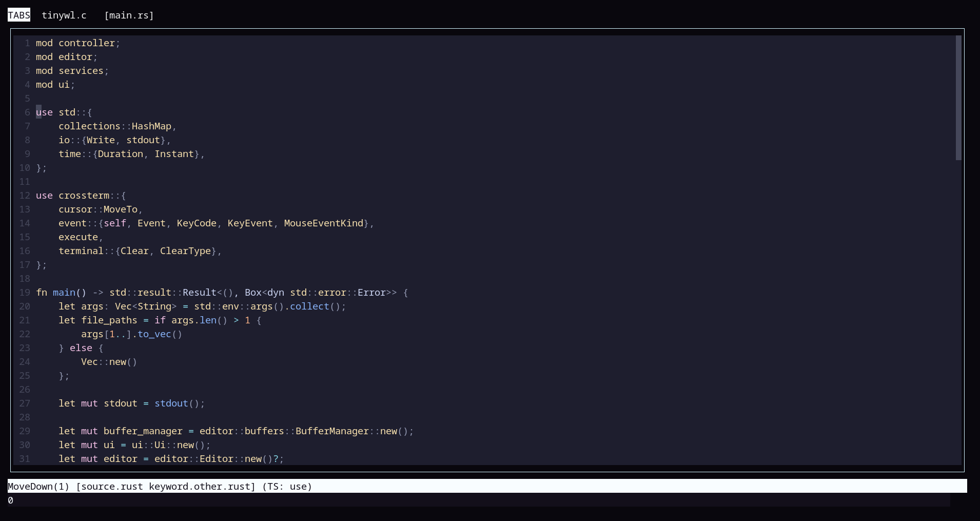Click the 'crossterm' crate name

pyautogui.click(x=84, y=196)
